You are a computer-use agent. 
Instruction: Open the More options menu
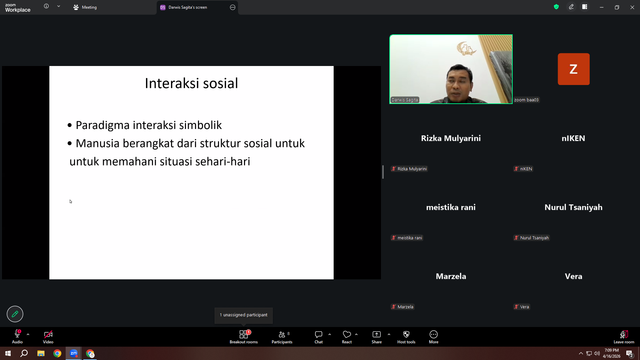pyautogui.click(x=433, y=337)
